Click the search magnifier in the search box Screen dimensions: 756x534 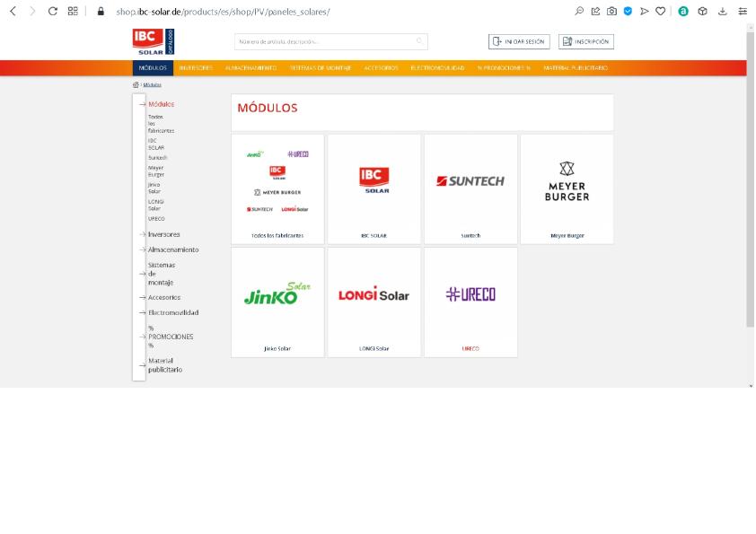(x=419, y=41)
